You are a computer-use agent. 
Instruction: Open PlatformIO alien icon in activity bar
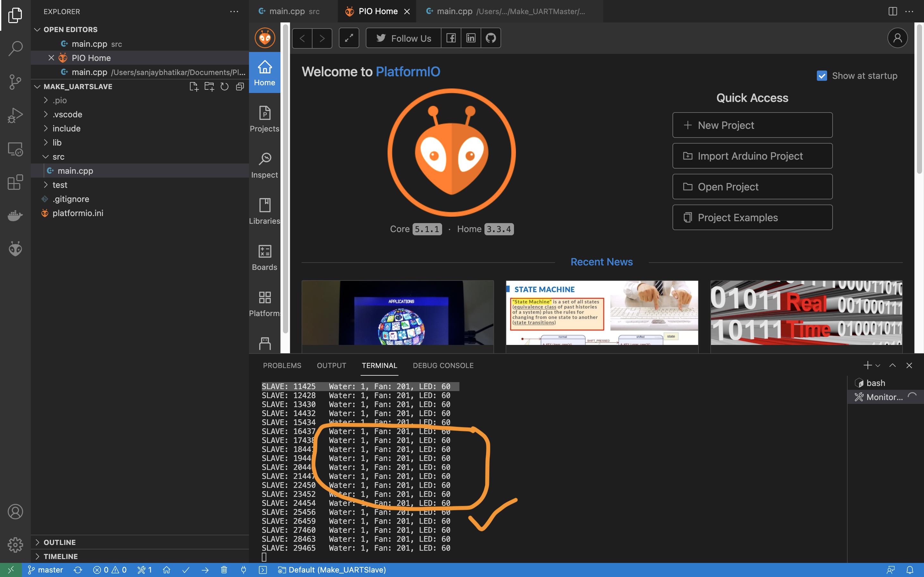click(15, 249)
